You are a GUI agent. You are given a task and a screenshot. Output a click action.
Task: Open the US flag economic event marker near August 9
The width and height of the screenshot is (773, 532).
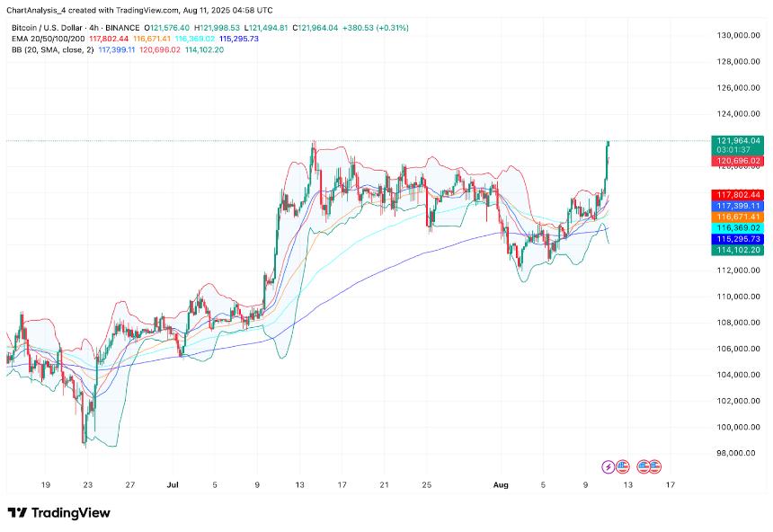click(623, 466)
